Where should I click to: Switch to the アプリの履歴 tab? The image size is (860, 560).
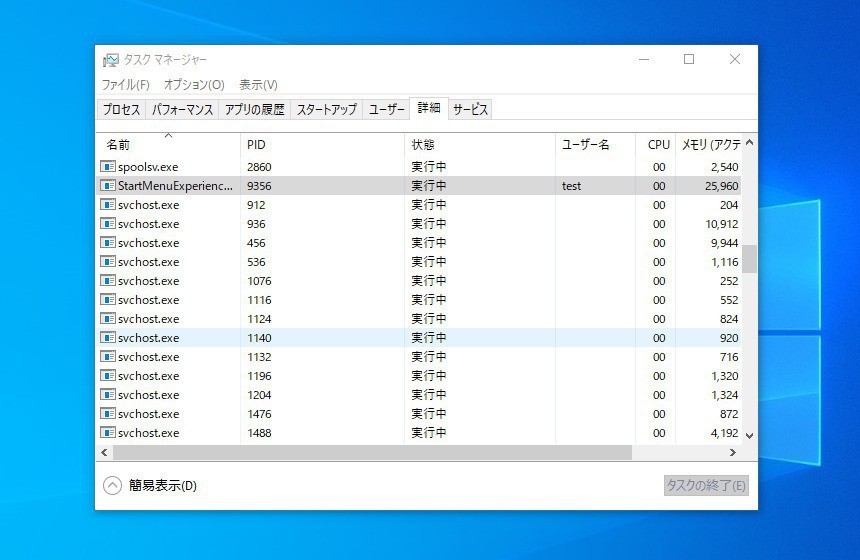[254, 109]
